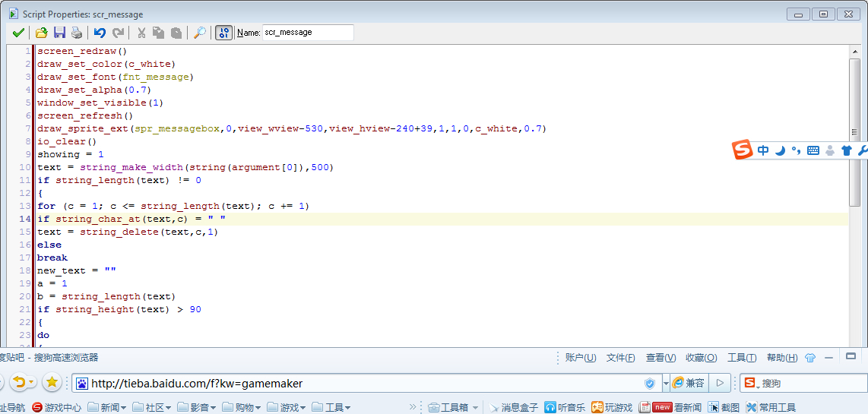Expand 社区 bookmark folder
Screen dimensions: 868x414
(152, 408)
